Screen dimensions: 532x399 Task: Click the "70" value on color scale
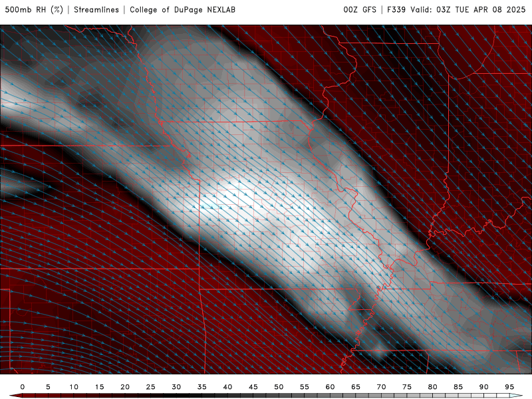(x=381, y=387)
